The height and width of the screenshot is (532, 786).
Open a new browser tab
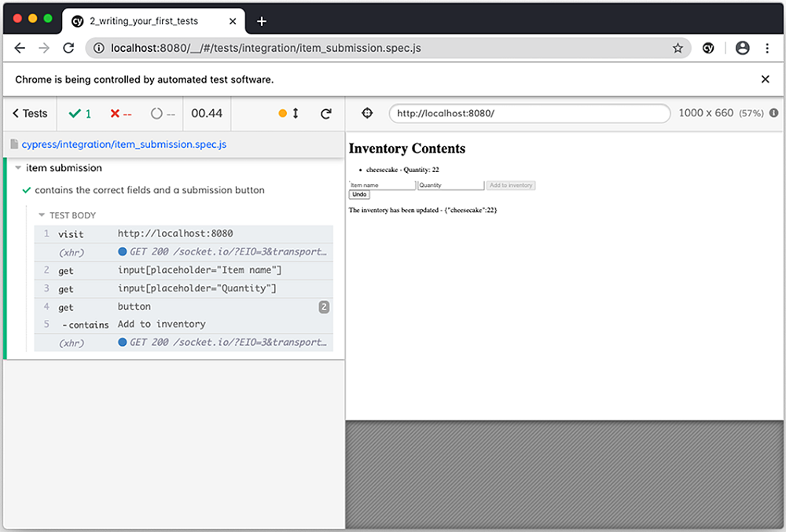[262, 21]
